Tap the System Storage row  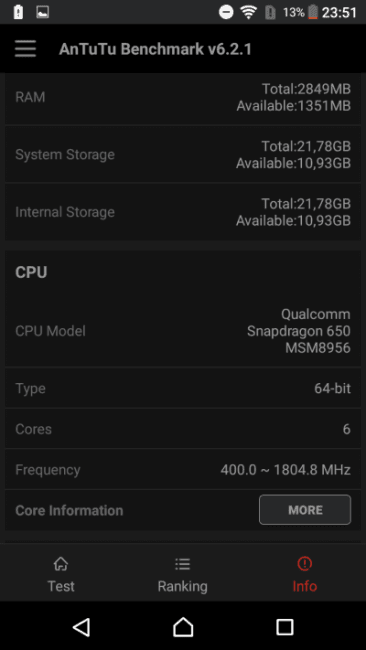tap(183, 155)
